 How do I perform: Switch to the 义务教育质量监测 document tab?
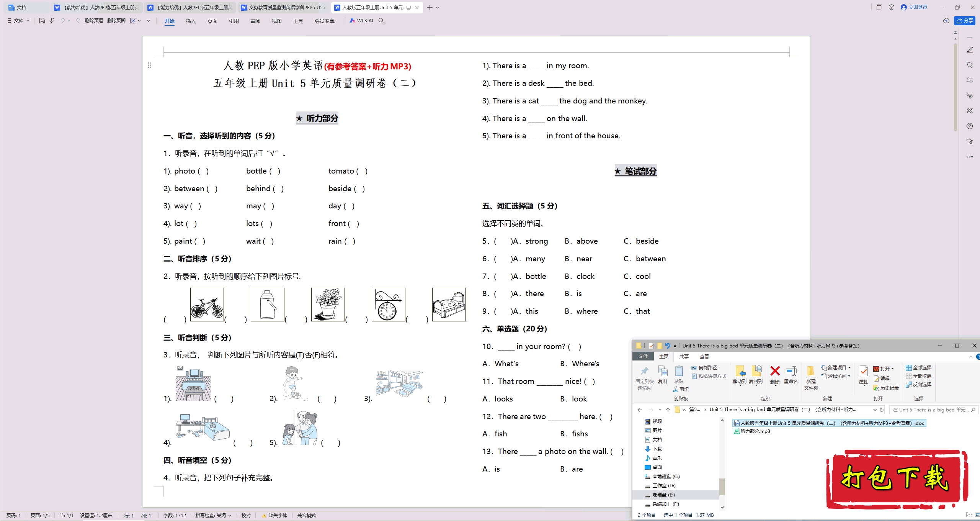coord(283,8)
